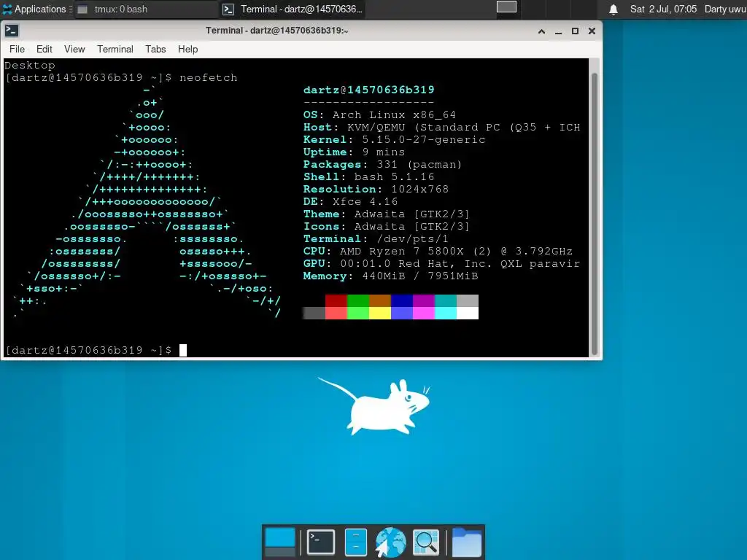This screenshot has width=747, height=560.
Task: Click the Icons: Adwaita line
Action: (x=387, y=226)
